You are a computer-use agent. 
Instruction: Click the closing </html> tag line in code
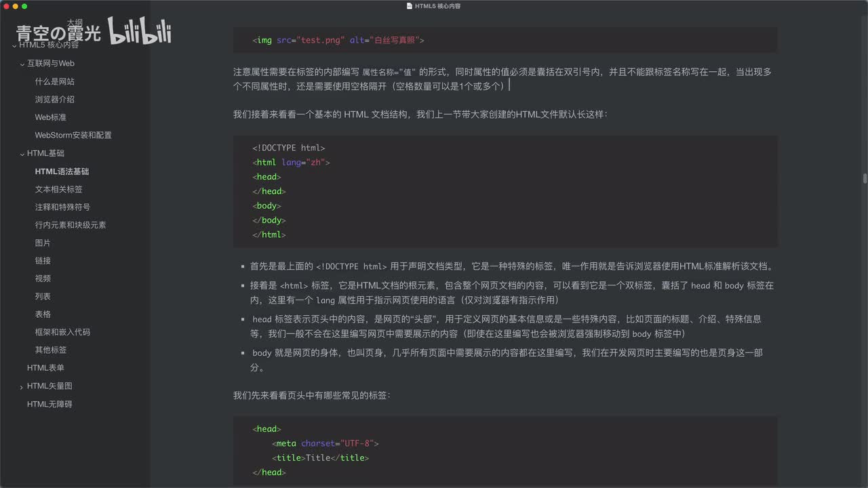tap(269, 235)
